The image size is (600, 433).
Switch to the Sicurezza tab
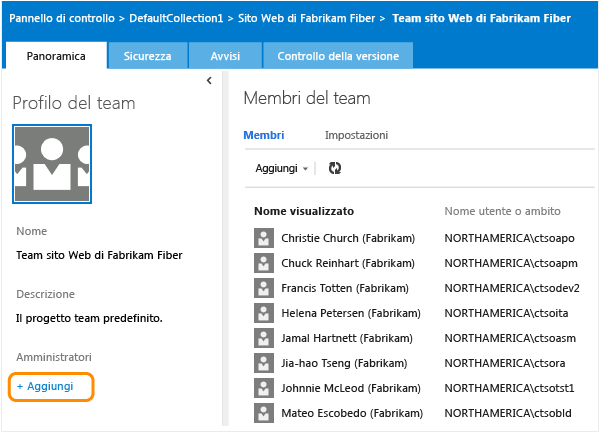pos(147,56)
